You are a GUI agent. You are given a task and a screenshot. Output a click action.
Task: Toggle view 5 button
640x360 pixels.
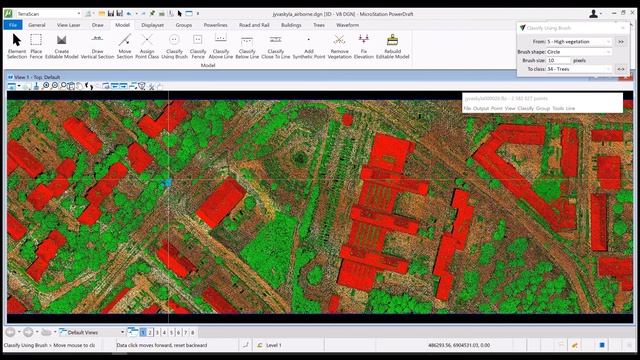[x=171, y=333]
